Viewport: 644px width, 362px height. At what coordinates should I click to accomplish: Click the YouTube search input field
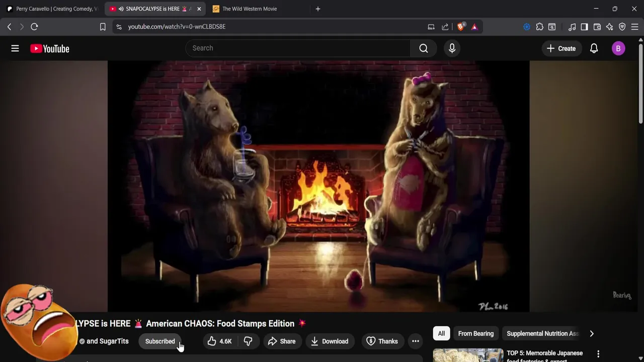click(298, 48)
